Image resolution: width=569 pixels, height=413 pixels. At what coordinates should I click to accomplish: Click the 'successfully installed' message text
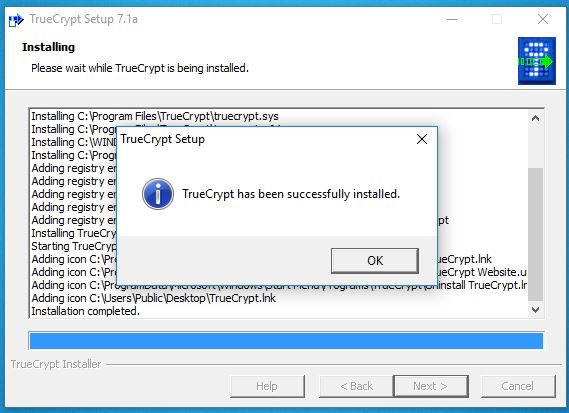291,194
